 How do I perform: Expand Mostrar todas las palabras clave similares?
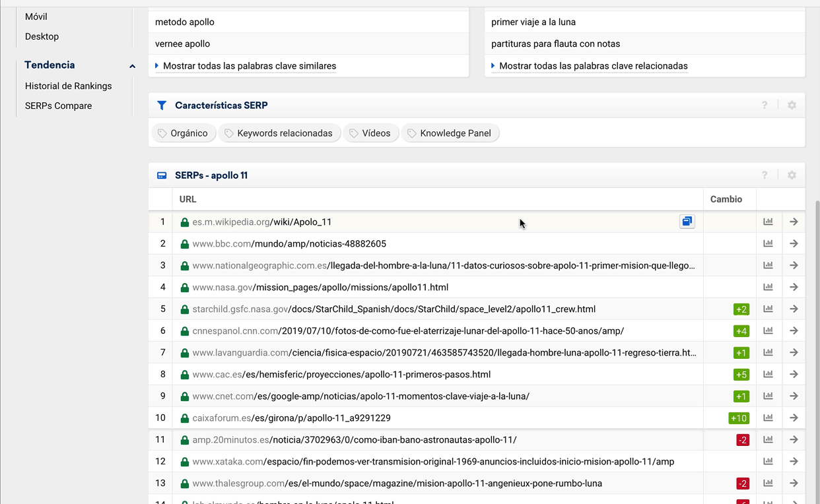point(249,66)
